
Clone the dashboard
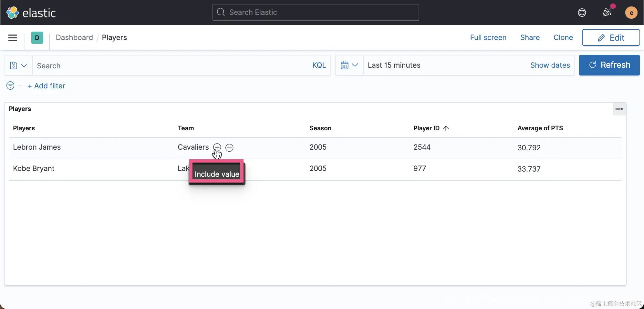click(563, 37)
